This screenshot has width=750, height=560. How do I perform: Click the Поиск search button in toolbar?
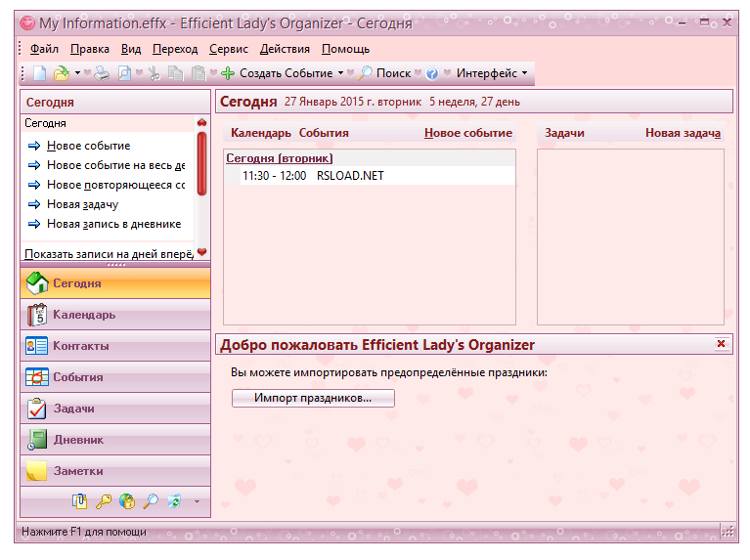pos(384,73)
